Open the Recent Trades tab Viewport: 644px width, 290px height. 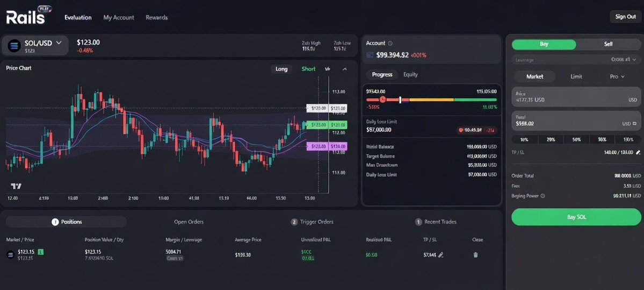[436, 222]
